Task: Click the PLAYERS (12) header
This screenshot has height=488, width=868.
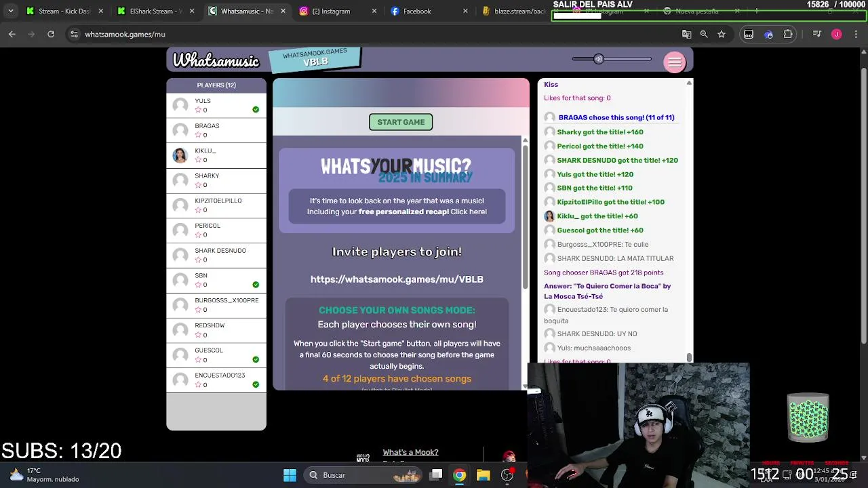Action: pos(216,85)
